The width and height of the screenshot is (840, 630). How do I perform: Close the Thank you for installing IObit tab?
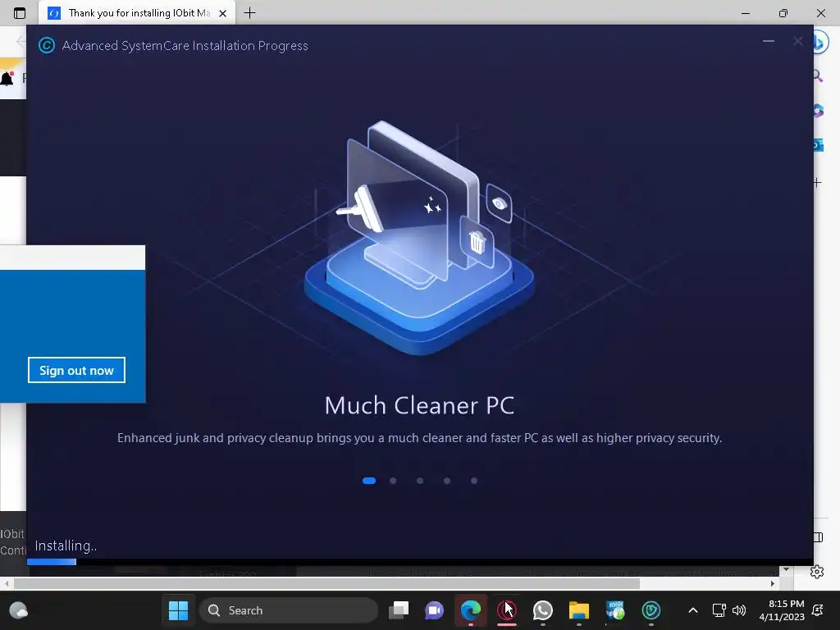click(223, 13)
